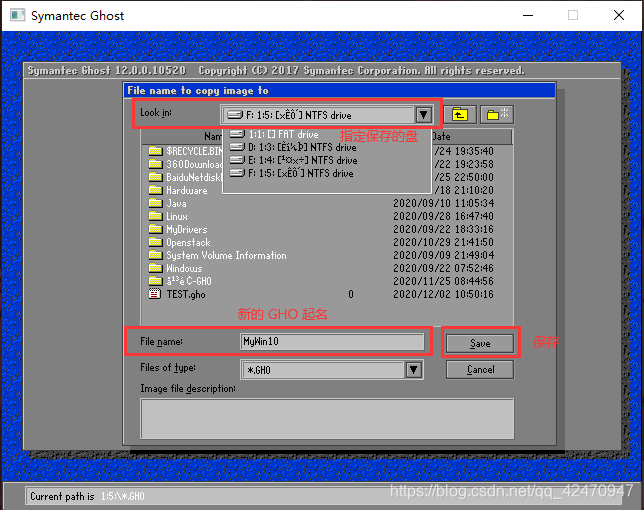
Task: Select the System Volume Information folder name
Action: coord(226,255)
